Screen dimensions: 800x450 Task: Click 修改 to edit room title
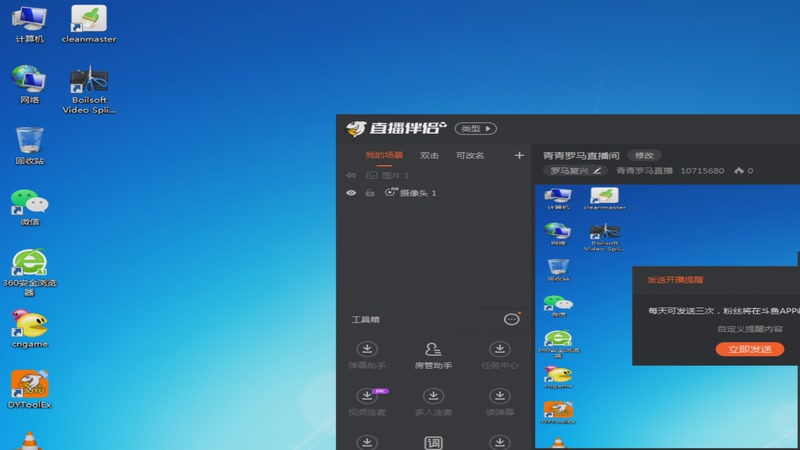click(x=644, y=155)
